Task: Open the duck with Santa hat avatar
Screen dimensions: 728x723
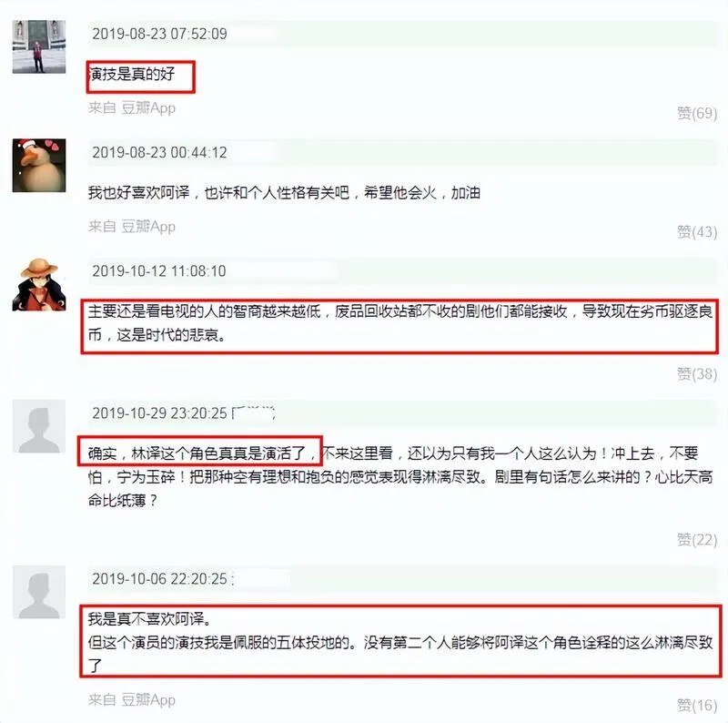Action: (39, 166)
